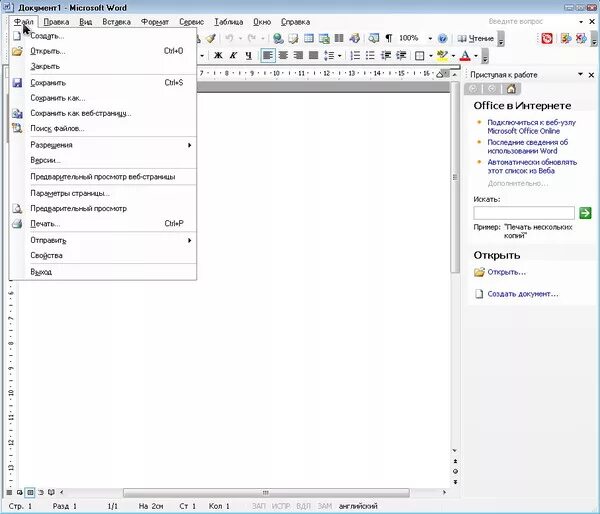
Task: Open the Правка menu
Action: pos(56,22)
